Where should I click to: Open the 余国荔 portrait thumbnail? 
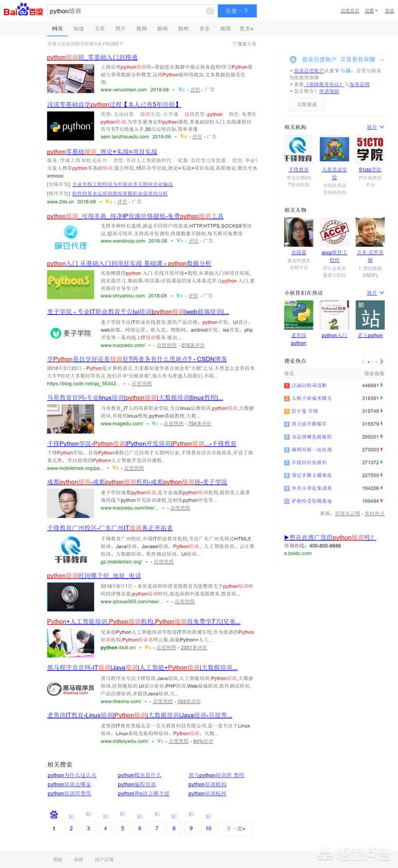[x=298, y=232]
